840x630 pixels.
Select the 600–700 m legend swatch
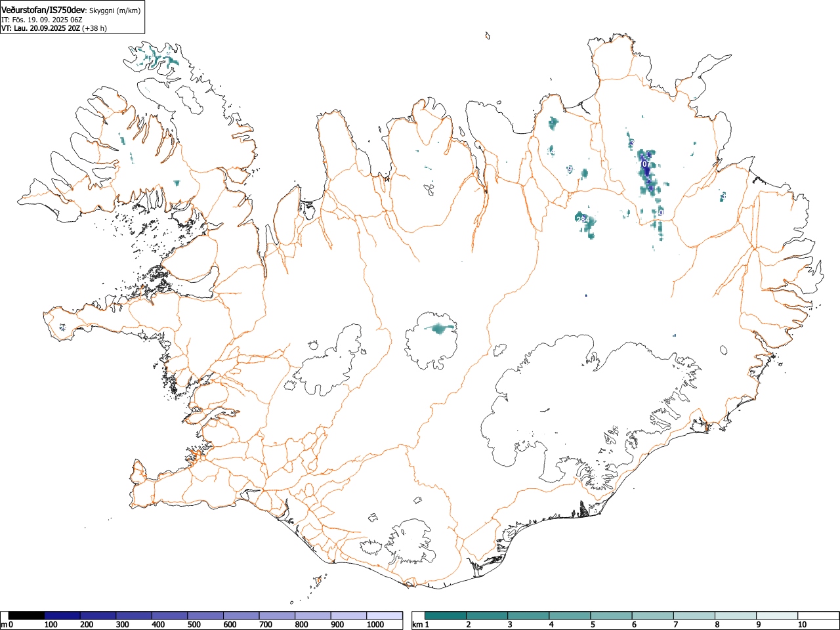[241, 616]
